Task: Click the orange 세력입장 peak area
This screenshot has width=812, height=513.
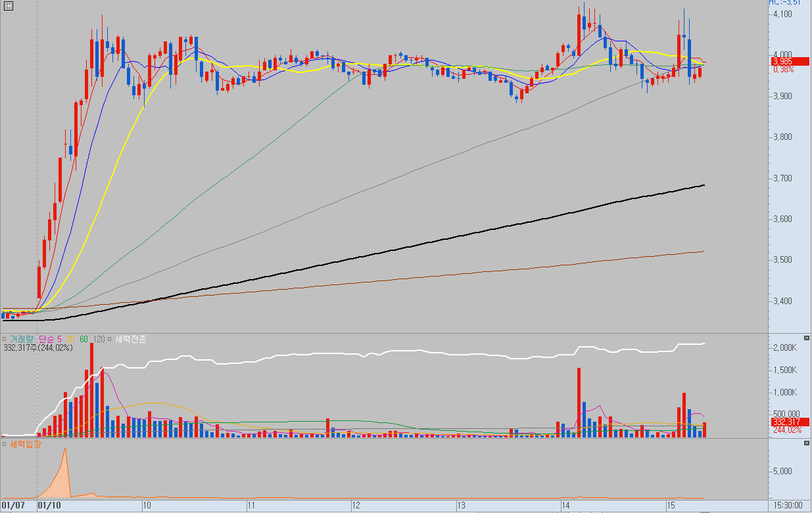Action: (62, 480)
